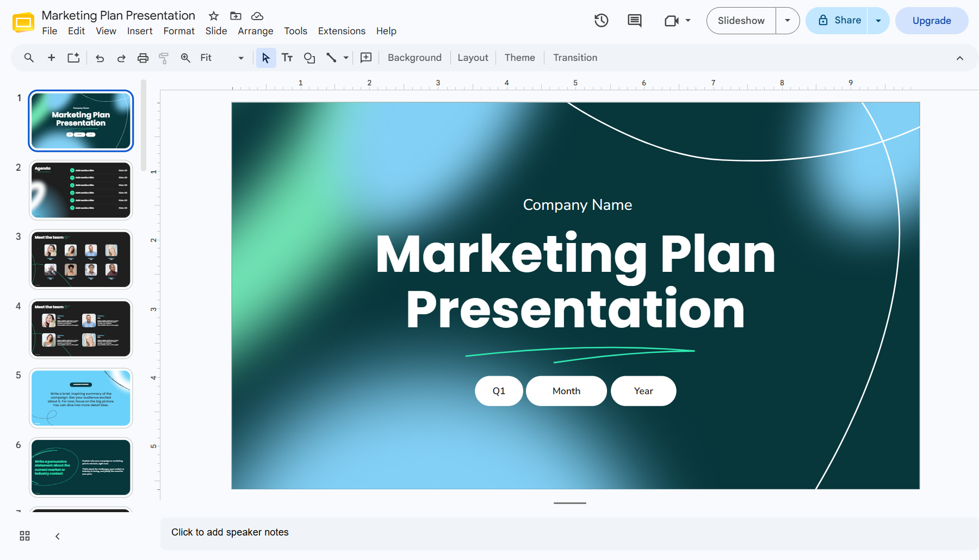The height and width of the screenshot is (560, 979).
Task: Select the Line tool
Action: click(x=331, y=58)
